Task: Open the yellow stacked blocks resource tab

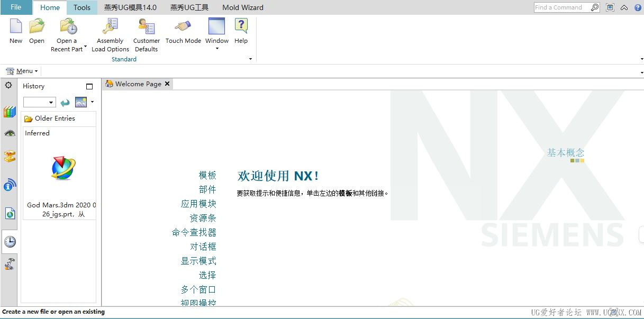Action: click(x=10, y=157)
